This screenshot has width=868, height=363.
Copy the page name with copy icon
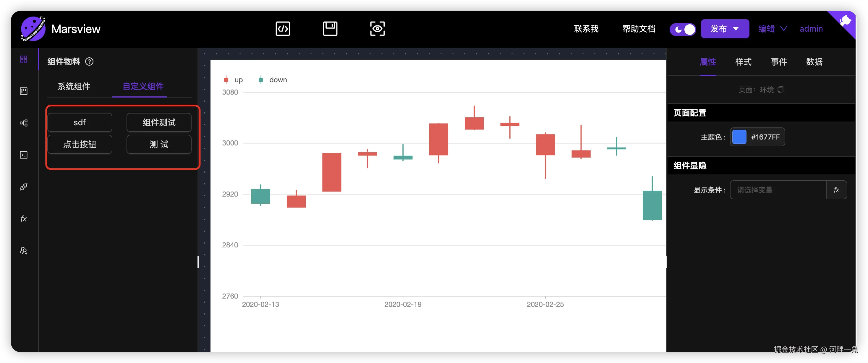coord(780,90)
